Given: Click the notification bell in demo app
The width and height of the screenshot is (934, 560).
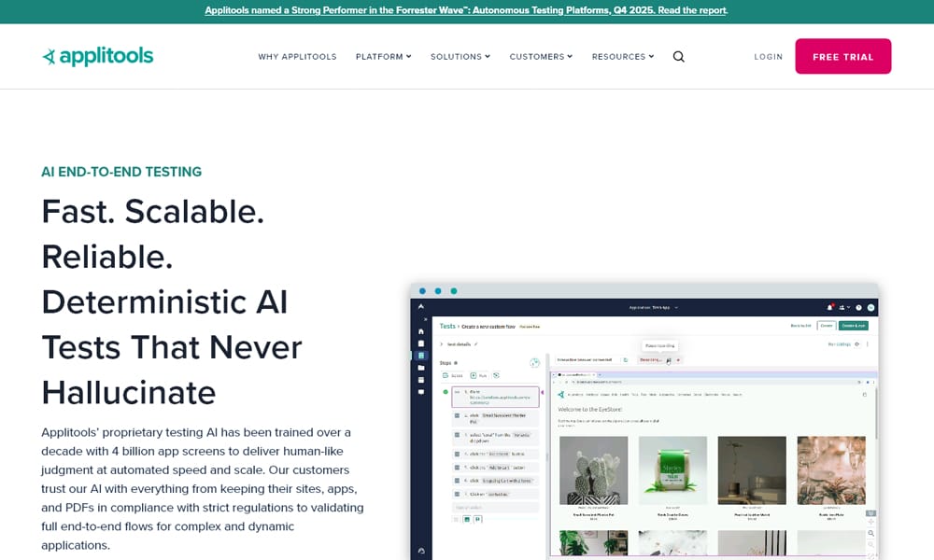Looking at the screenshot, I should point(829,307).
